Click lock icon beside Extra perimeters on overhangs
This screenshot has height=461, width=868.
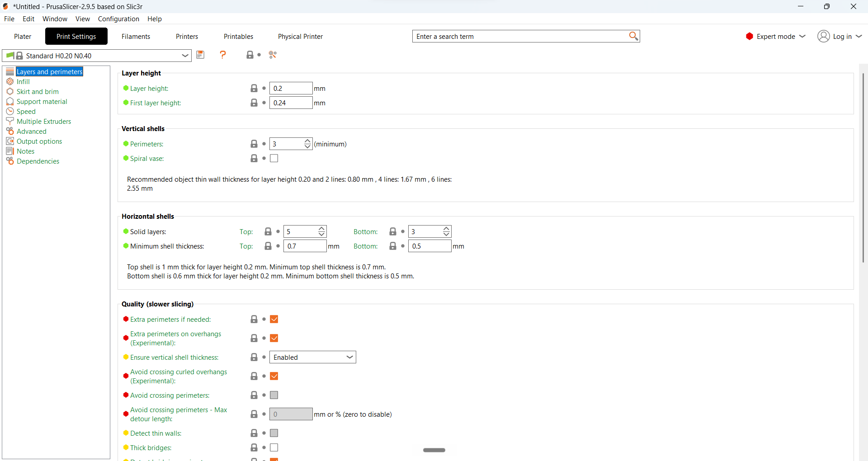tap(254, 338)
